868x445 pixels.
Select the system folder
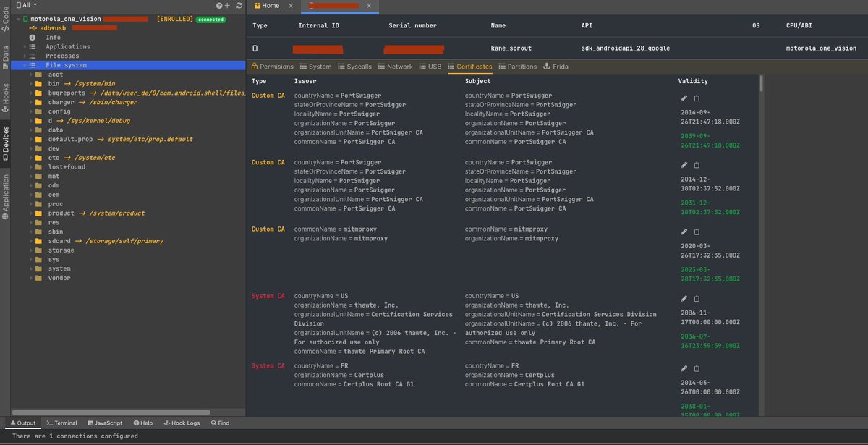(59, 268)
